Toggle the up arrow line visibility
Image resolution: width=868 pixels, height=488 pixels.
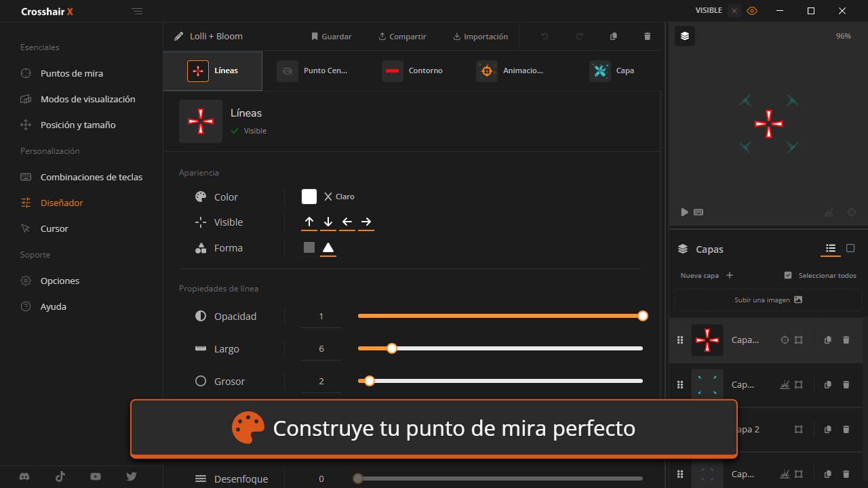[x=309, y=222]
